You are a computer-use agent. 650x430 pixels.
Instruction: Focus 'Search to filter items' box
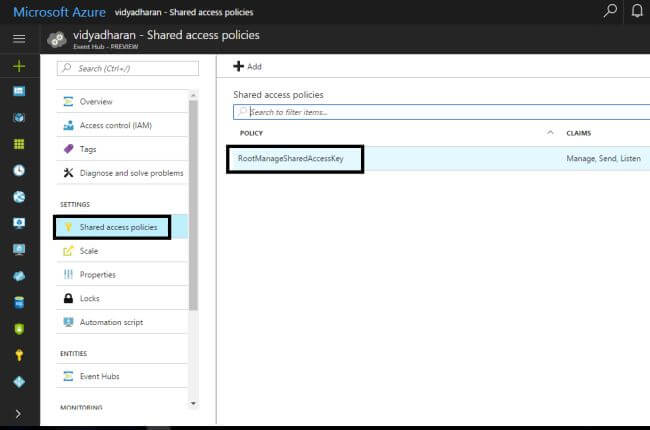(441, 112)
